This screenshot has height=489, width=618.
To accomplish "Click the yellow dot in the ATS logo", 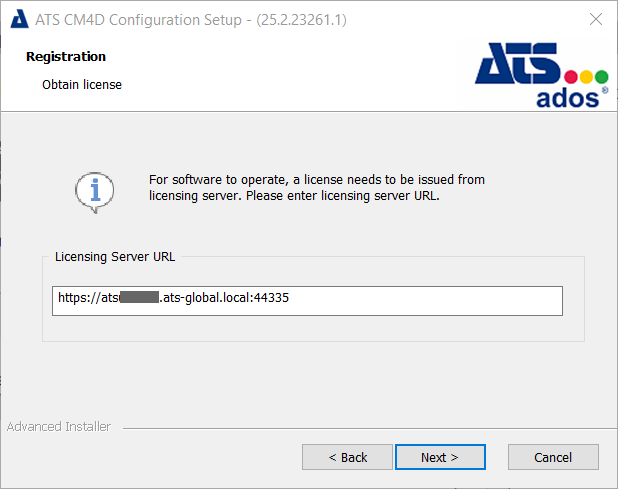I will click(x=587, y=77).
